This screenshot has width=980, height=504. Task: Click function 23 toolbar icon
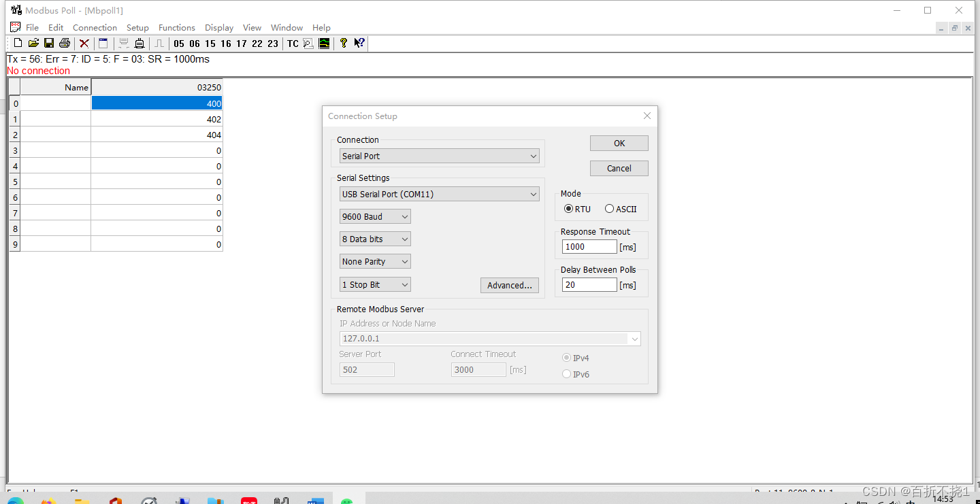pos(273,43)
